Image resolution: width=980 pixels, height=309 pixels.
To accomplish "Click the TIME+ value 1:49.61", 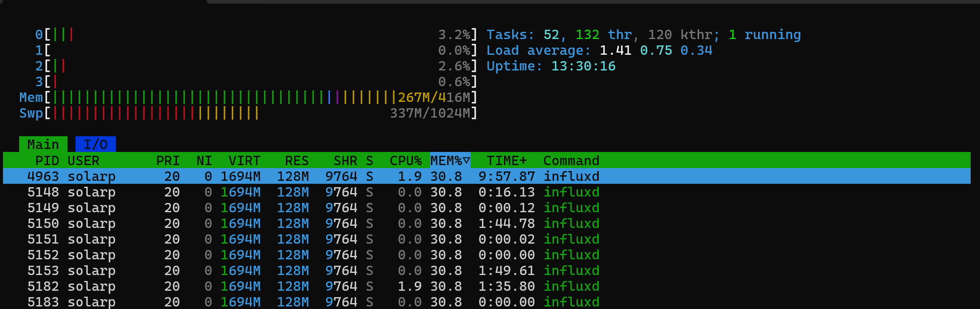I will (x=507, y=270).
